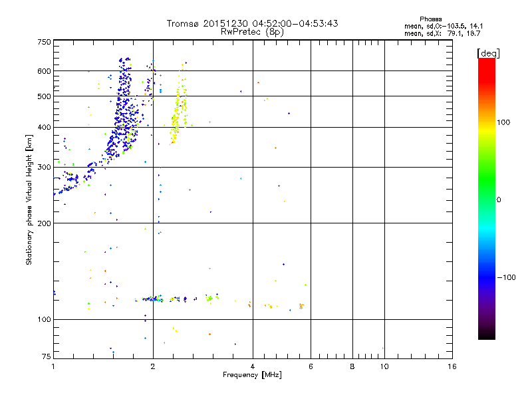Click the green middle band of the phase color bar

tap(487, 180)
